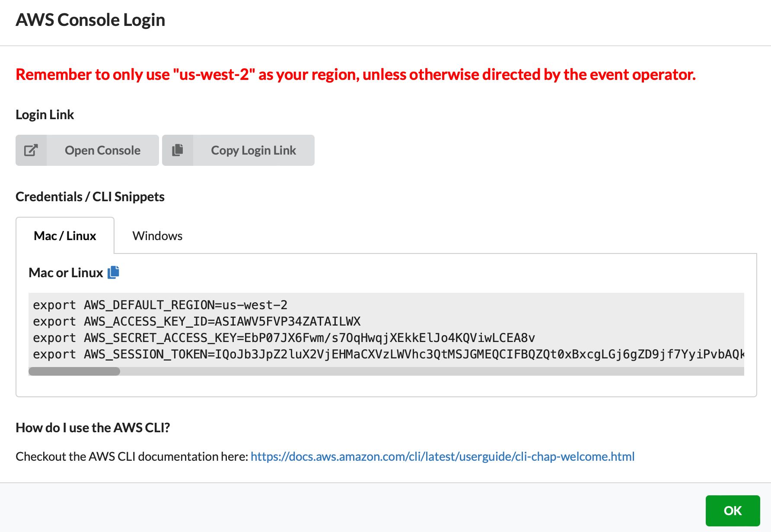Click the AWS Console Login dialog title
Screen dimensions: 771x532
(90, 20)
